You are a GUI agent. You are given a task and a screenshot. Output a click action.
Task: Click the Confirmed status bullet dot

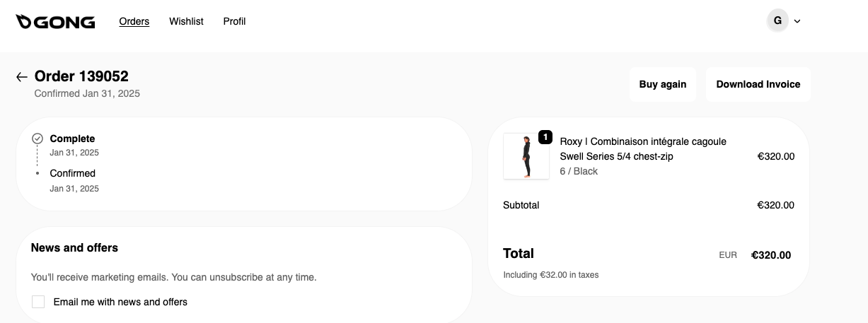pyautogui.click(x=37, y=173)
